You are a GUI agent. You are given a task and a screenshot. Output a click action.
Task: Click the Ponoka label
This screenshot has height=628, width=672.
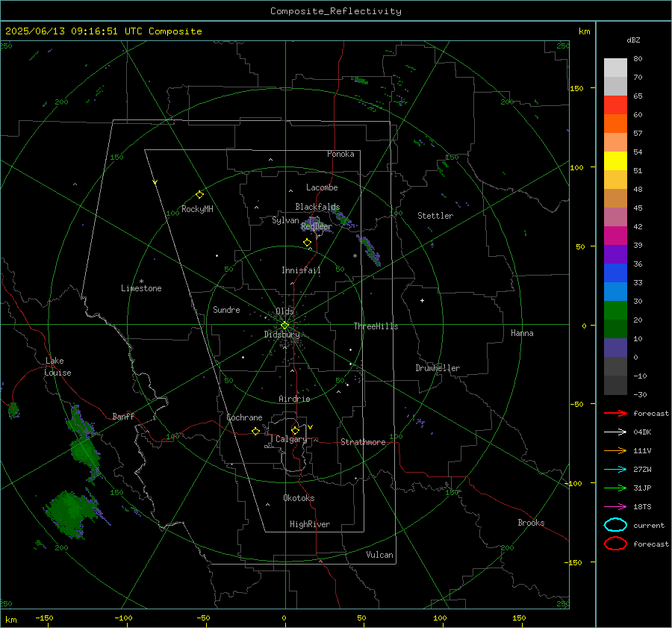pos(340,154)
